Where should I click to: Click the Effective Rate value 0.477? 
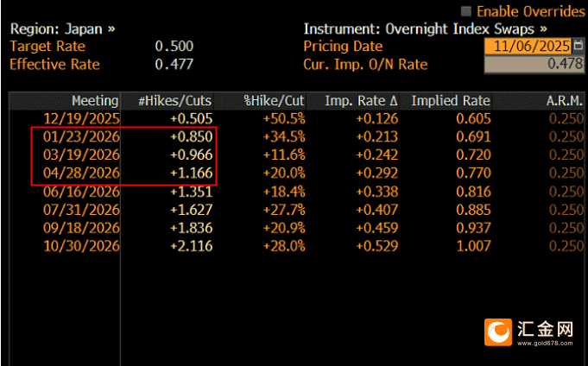click(174, 64)
